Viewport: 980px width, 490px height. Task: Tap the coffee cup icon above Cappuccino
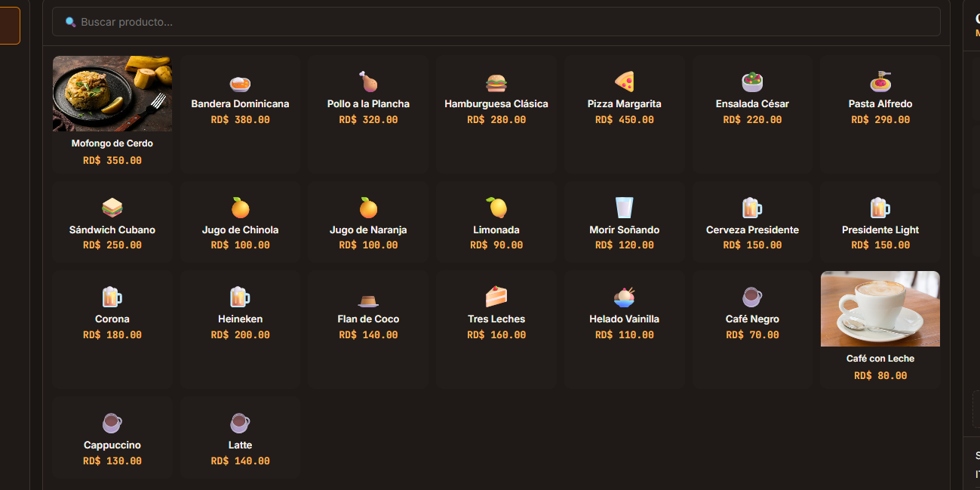tap(112, 423)
